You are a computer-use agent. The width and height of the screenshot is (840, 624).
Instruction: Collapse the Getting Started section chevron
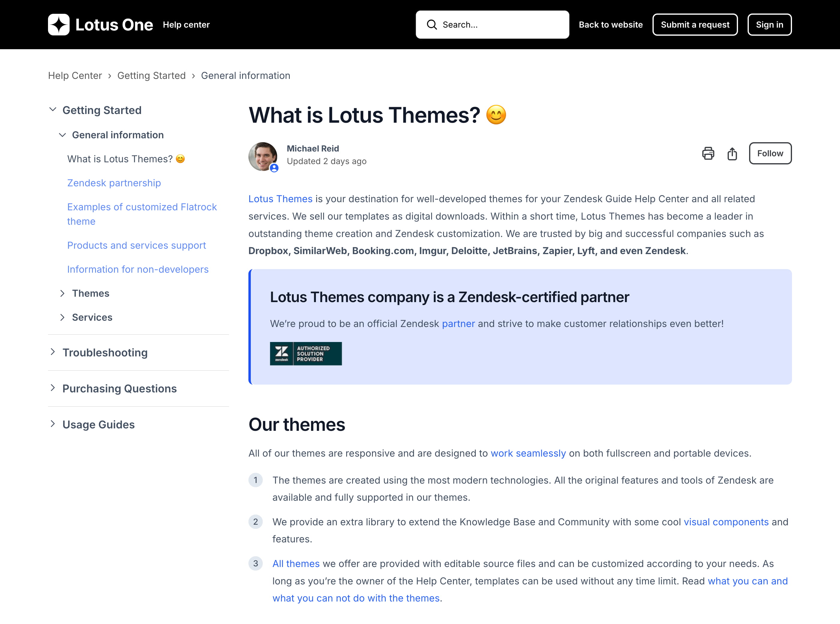click(x=53, y=109)
